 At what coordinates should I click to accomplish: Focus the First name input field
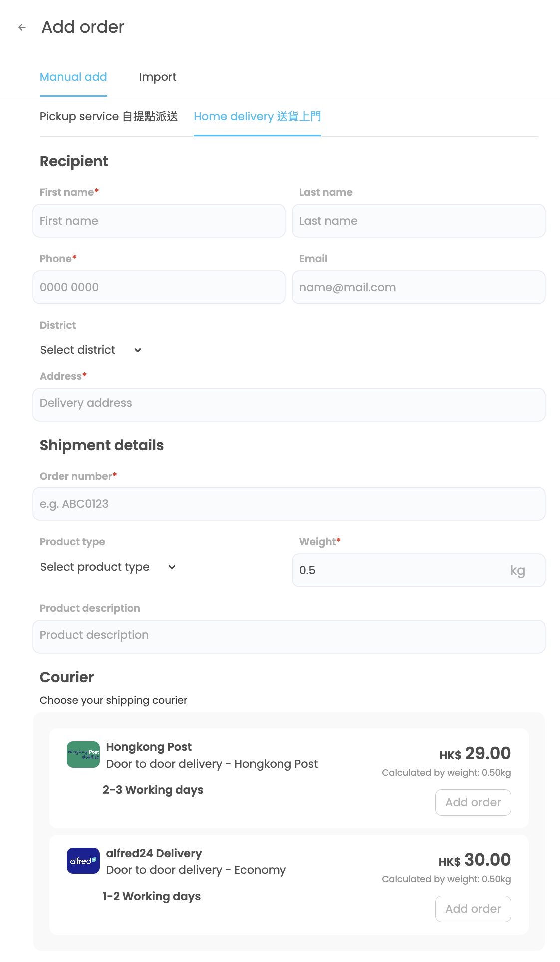click(159, 221)
